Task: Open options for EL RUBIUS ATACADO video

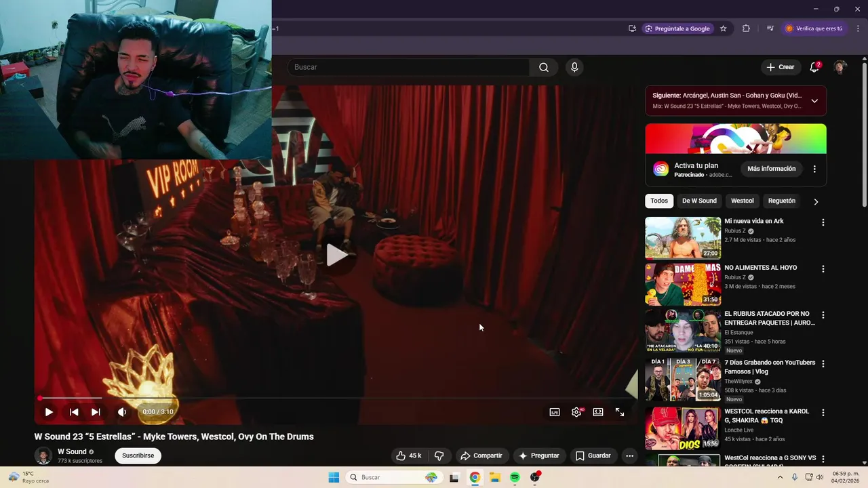Action: (x=823, y=315)
